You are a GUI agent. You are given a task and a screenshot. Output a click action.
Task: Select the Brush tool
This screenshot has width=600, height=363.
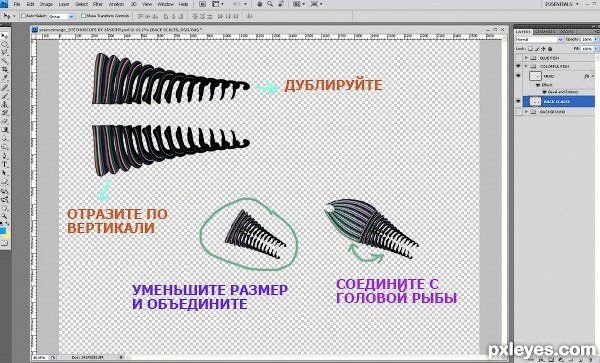pos(5,95)
